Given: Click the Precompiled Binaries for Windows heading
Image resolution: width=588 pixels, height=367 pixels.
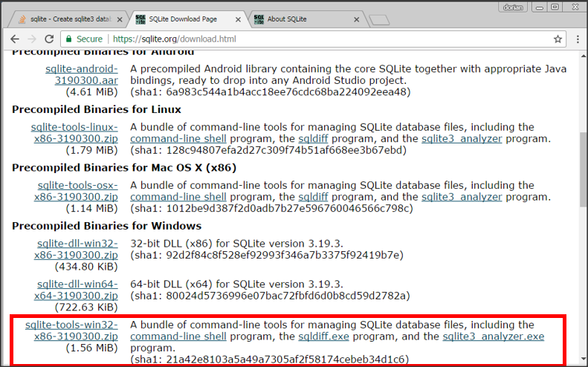Looking at the screenshot, I should pos(106,226).
